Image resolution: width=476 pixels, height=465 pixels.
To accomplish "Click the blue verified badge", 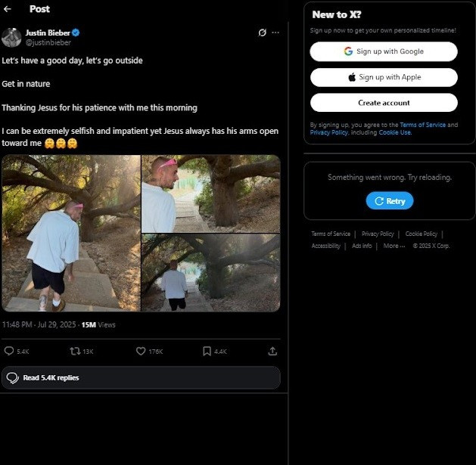I will pos(76,33).
